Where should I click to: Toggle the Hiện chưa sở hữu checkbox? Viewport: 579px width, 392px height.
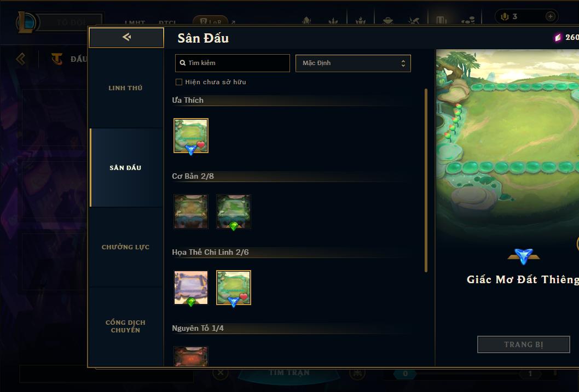point(179,82)
